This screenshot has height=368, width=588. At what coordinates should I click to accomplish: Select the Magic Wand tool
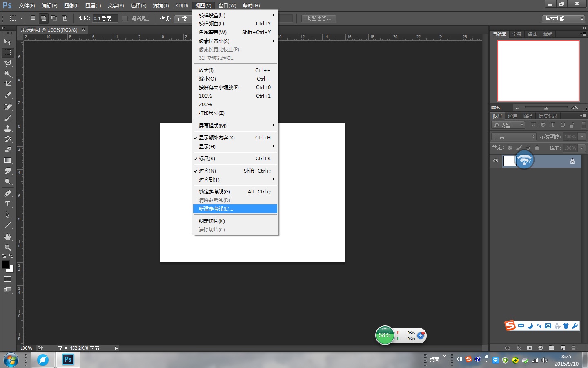[8, 74]
